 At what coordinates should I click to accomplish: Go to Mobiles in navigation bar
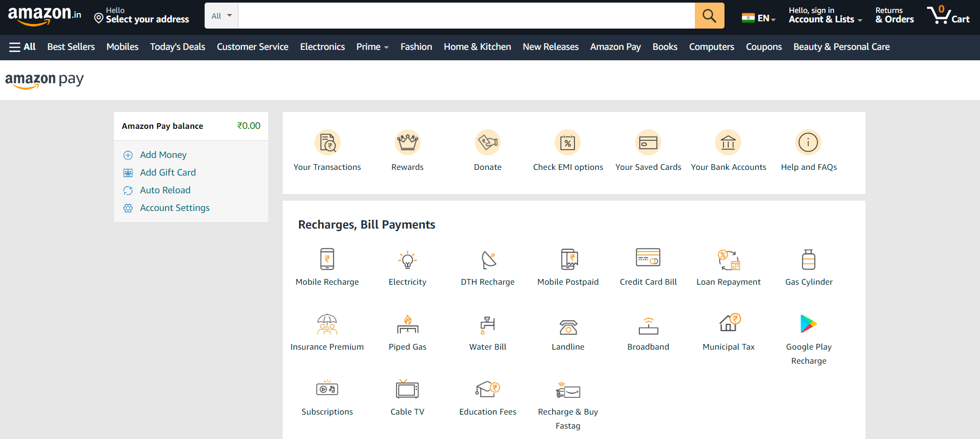(123, 47)
